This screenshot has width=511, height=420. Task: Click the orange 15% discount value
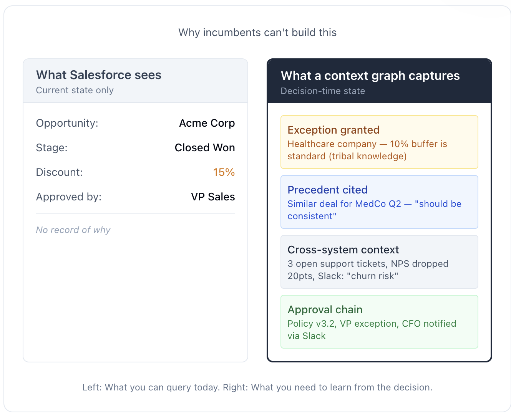tap(224, 172)
